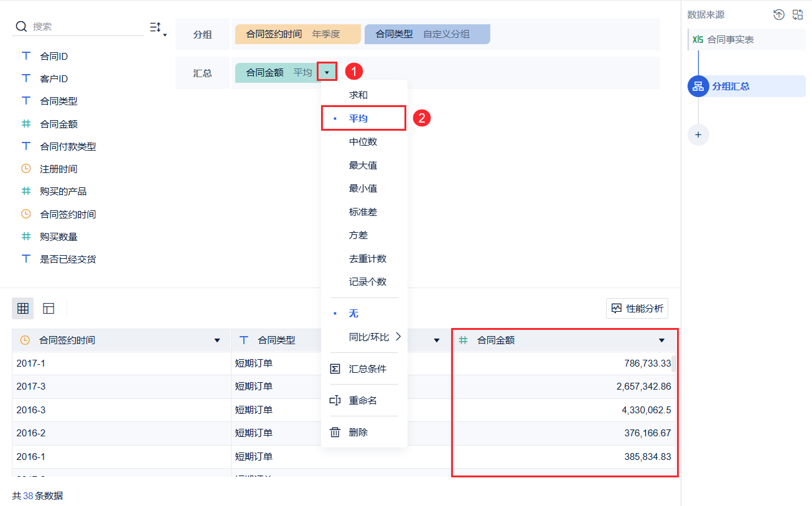Click the 2,657,342.86 amount cell
The image size is (812, 506).
564,387
